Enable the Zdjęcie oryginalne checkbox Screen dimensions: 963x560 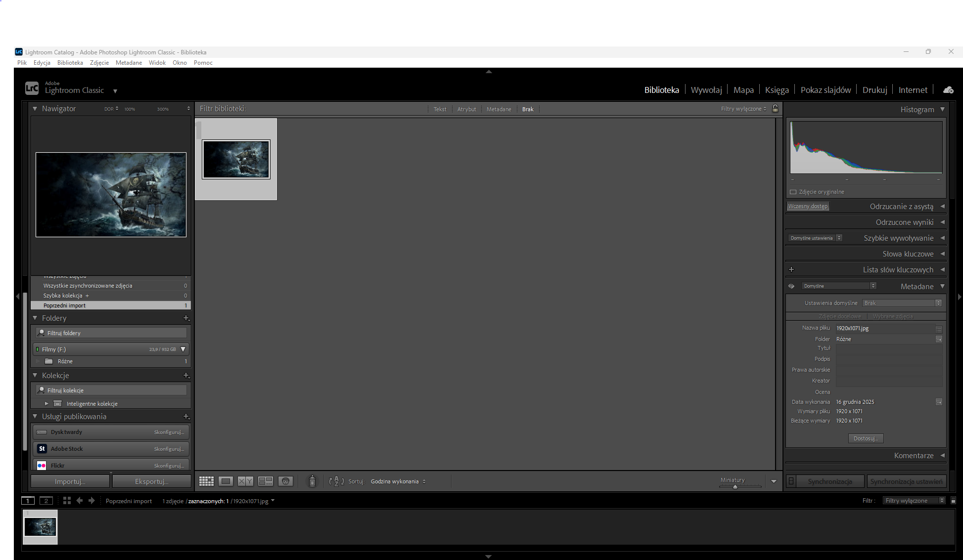793,192
